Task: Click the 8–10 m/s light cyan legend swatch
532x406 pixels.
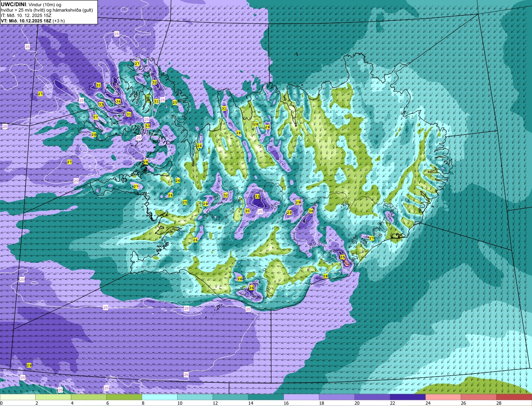Action: click(x=160, y=397)
